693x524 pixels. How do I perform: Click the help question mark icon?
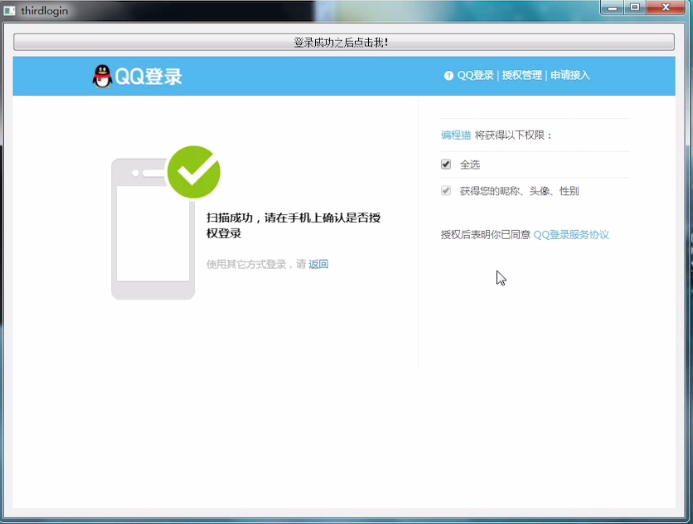(x=449, y=76)
